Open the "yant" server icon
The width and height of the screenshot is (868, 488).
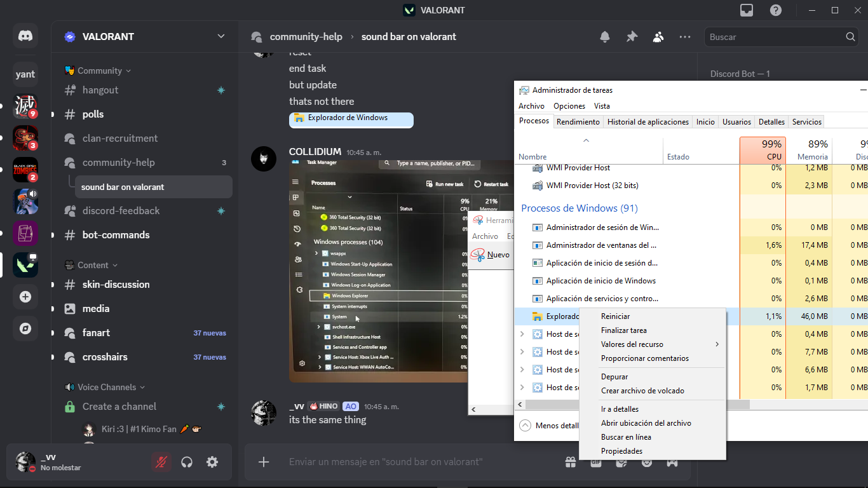pyautogui.click(x=25, y=74)
